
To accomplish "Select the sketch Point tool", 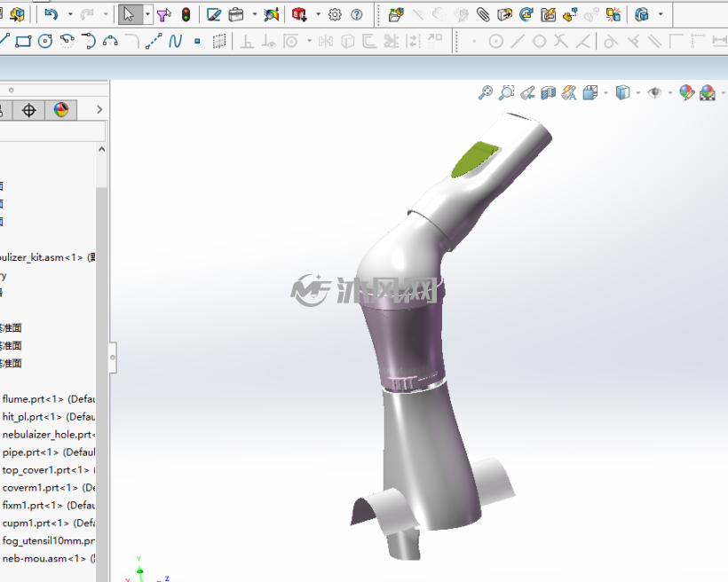I will pos(197,42).
